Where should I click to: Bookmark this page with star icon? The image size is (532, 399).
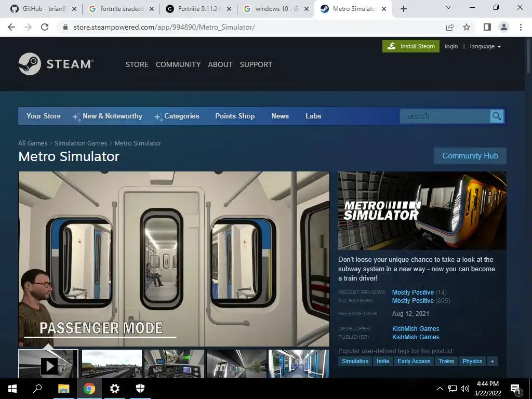(x=467, y=27)
